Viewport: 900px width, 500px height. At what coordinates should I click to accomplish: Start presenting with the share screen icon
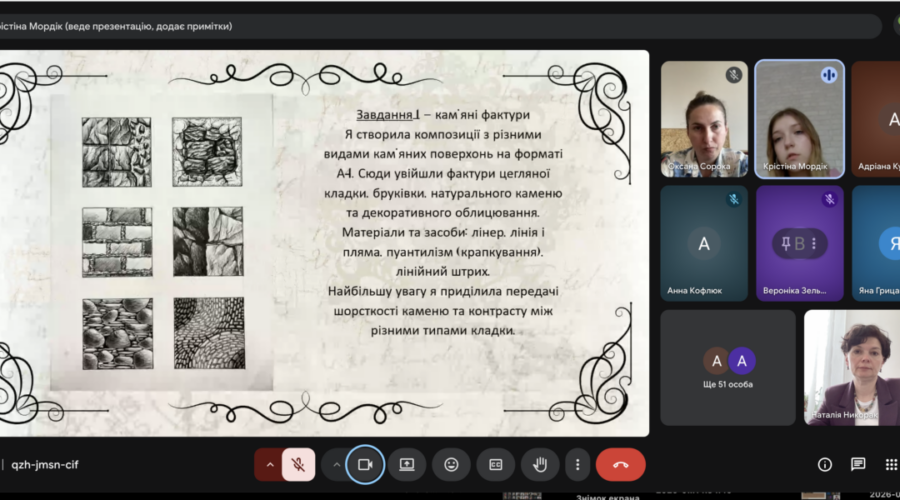pos(407,464)
